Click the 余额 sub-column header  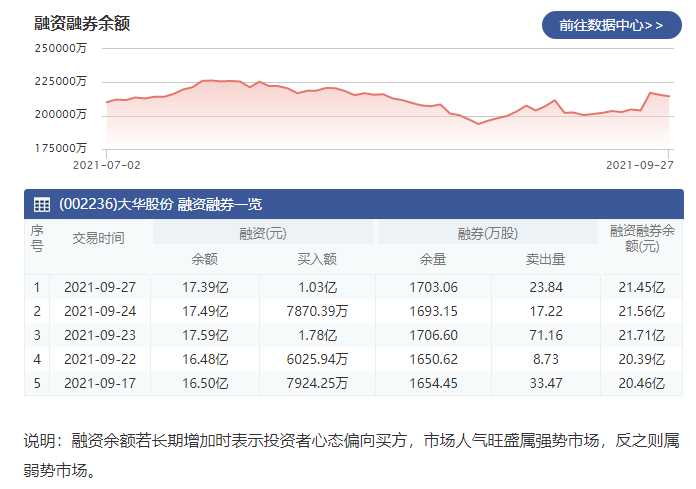tap(205, 259)
